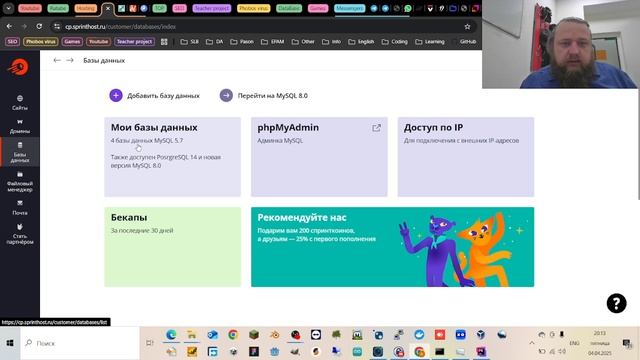Click the browser back button

[x=9, y=27]
